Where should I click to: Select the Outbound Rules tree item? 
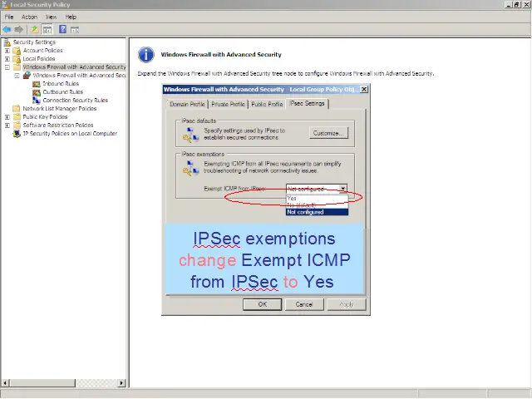pos(63,92)
